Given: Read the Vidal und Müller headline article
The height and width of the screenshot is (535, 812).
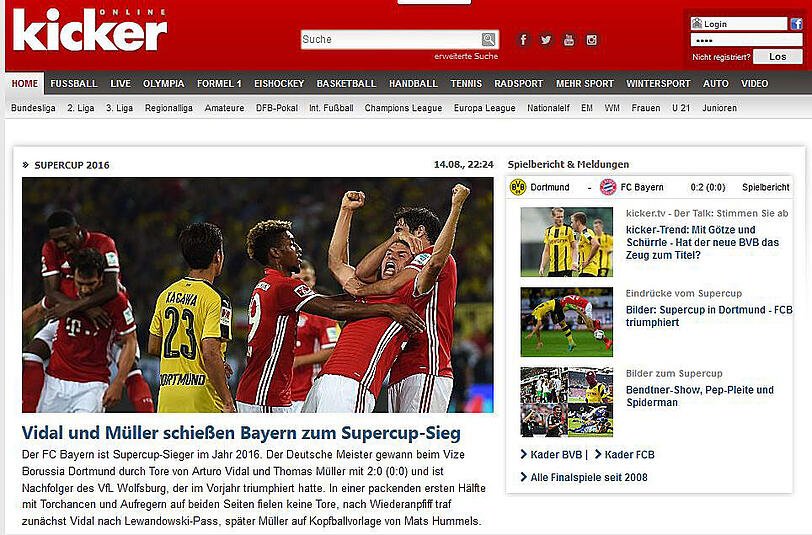Looking at the screenshot, I should click(x=241, y=433).
